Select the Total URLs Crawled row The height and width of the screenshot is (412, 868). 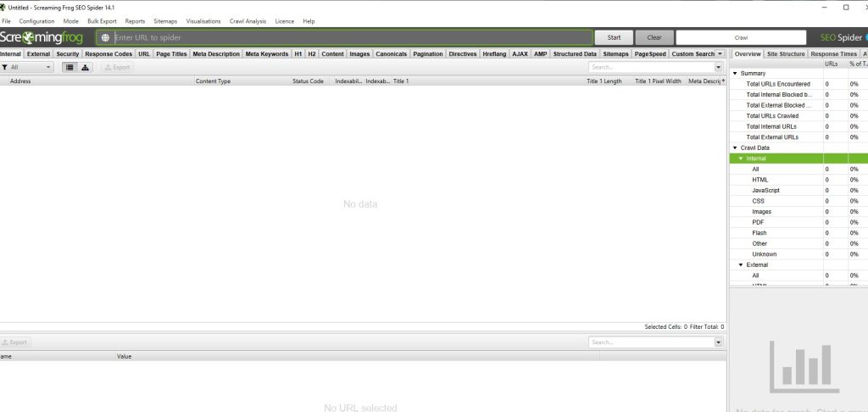coord(798,116)
